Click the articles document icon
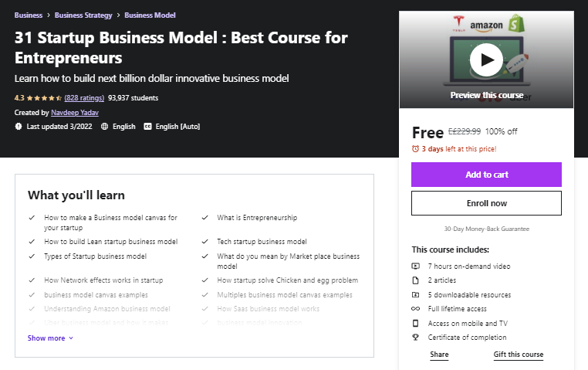This screenshot has width=588, height=370. click(x=416, y=280)
